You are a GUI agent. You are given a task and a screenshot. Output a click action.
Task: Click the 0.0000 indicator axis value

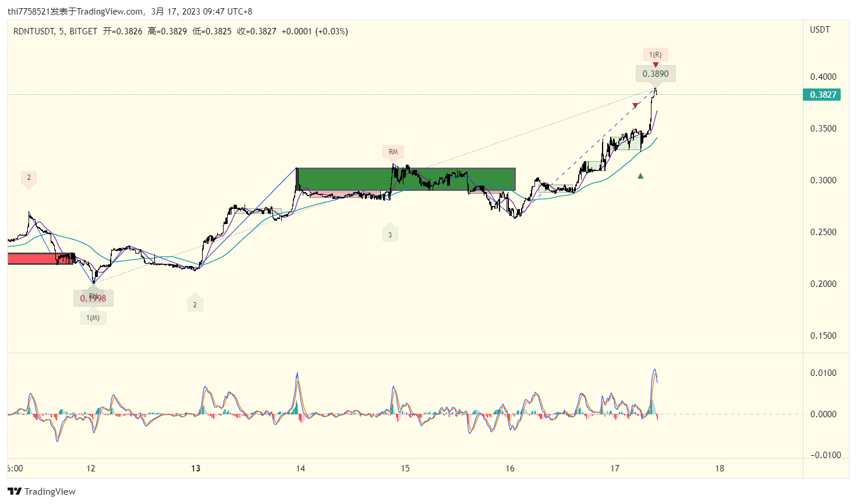coord(823,414)
